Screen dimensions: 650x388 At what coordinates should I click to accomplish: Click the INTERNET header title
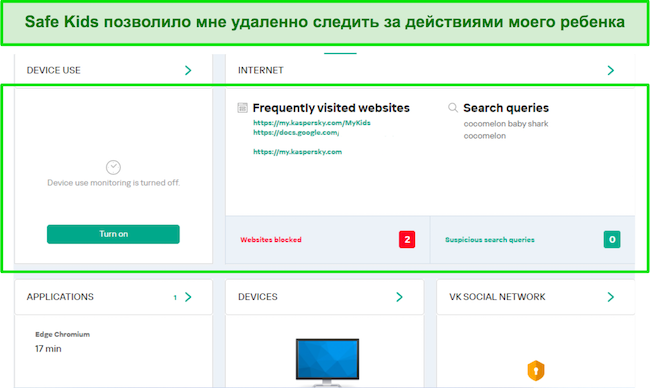point(261,70)
